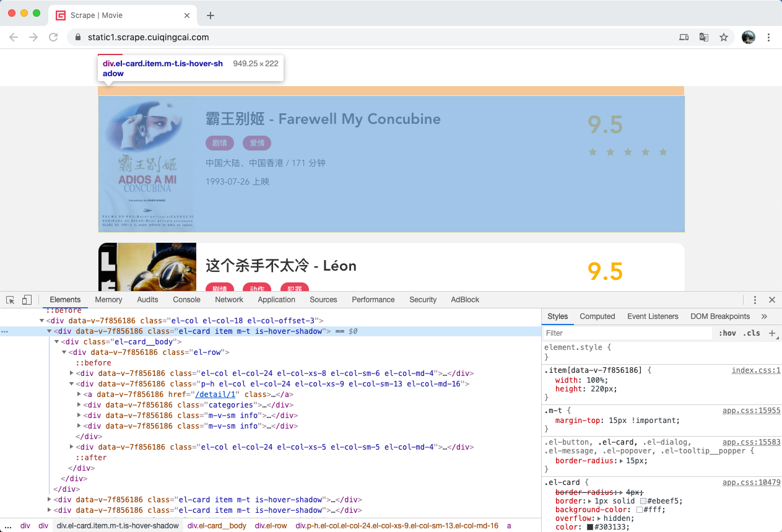Viewport: 782px width, 532px height.
Task: Bookmark the page with the star icon
Action: pyautogui.click(x=724, y=37)
